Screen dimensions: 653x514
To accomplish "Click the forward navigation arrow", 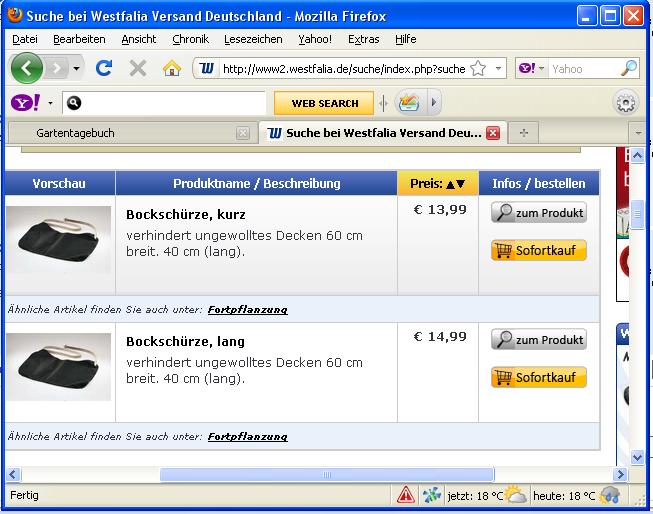I will [56, 68].
